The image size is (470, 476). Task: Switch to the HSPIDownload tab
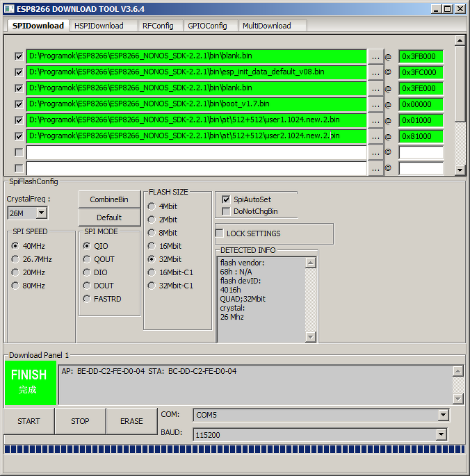point(104,26)
